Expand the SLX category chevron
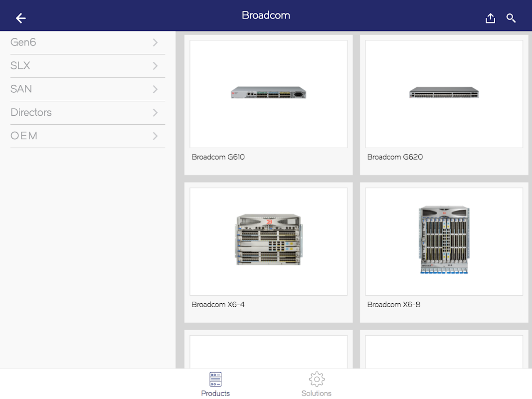The height and width of the screenshot is (399, 532). point(155,66)
